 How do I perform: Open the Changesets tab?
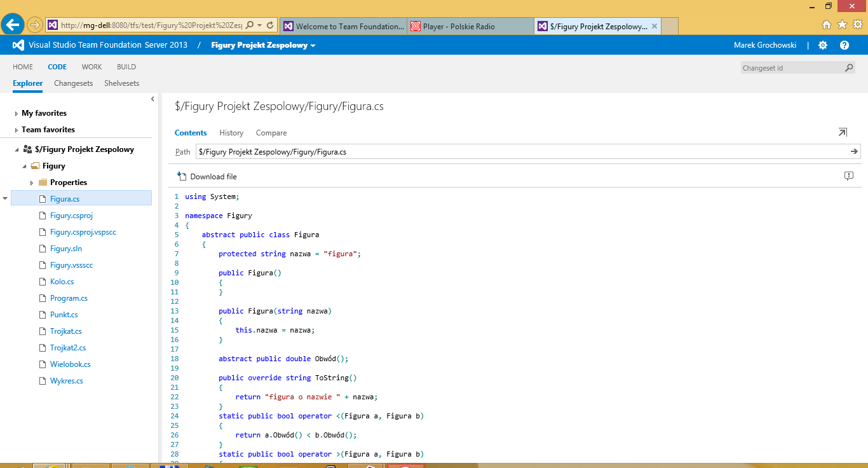(73, 83)
